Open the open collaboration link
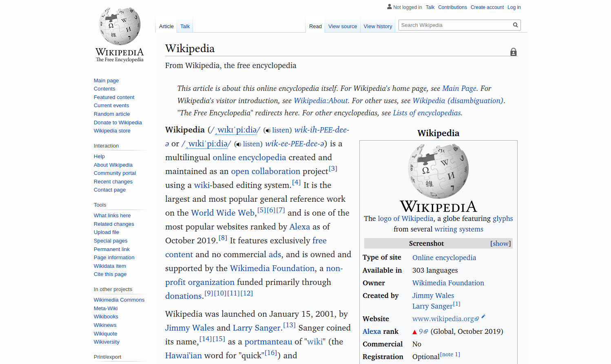The image size is (611, 364). pos(266,171)
